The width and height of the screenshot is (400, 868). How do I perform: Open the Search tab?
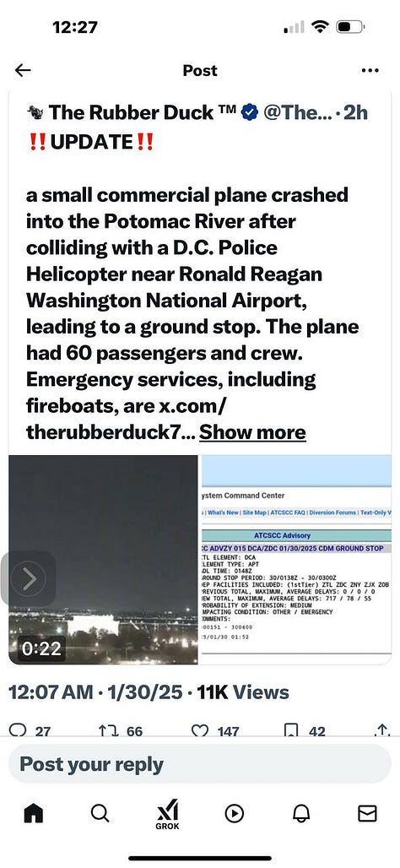pyautogui.click(x=100, y=813)
